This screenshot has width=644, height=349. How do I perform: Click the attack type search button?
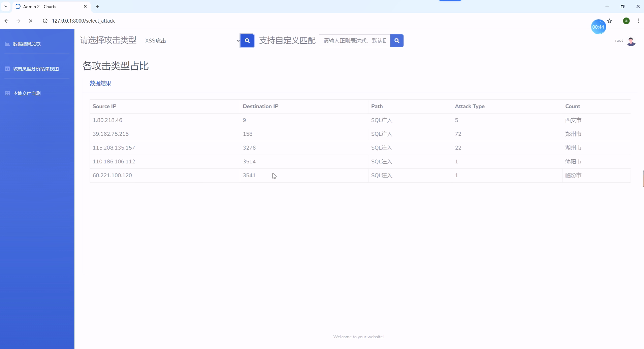247,41
